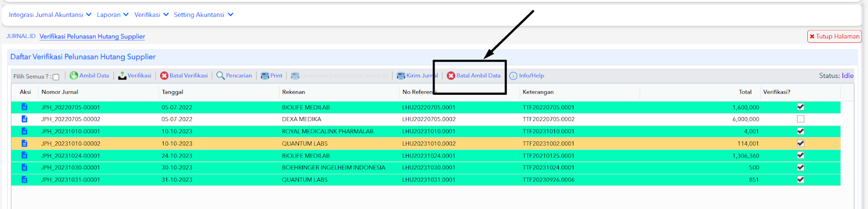Viewport: 868px width, 209px height.
Task: Open document icon for JPH_20231030-00001
Action: click(24, 167)
